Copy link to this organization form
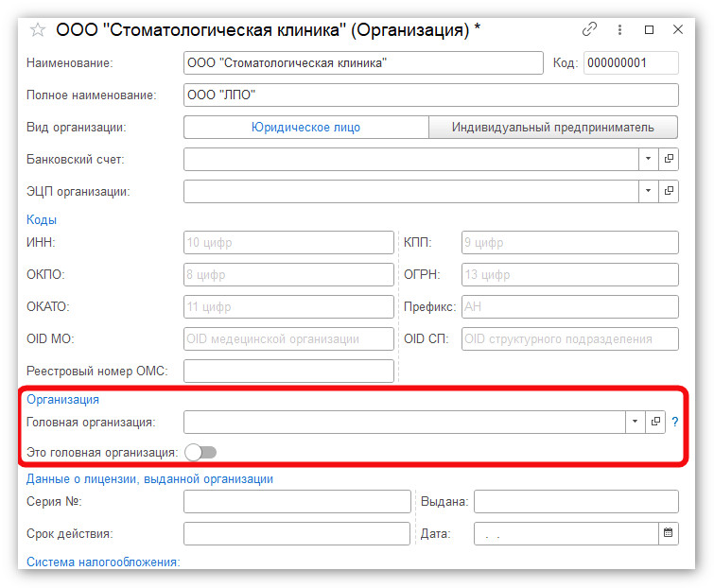 pyautogui.click(x=589, y=29)
